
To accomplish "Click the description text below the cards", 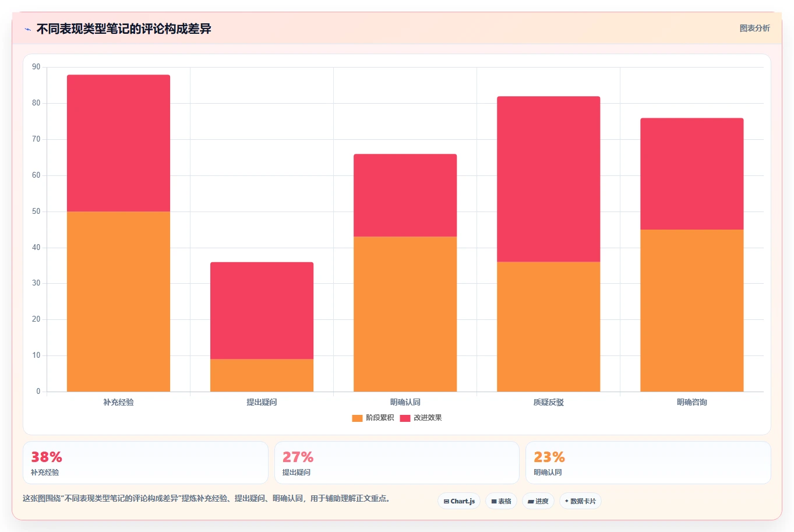I will pyautogui.click(x=206, y=499).
